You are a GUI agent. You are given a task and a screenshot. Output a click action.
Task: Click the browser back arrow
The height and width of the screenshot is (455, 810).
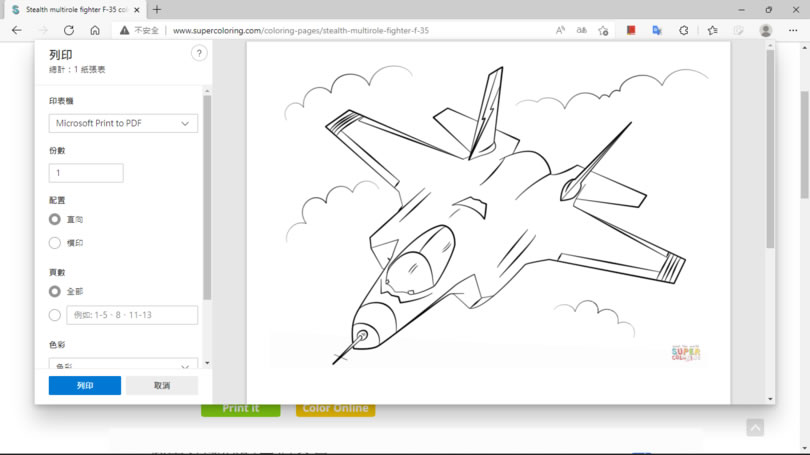(x=17, y=30)
